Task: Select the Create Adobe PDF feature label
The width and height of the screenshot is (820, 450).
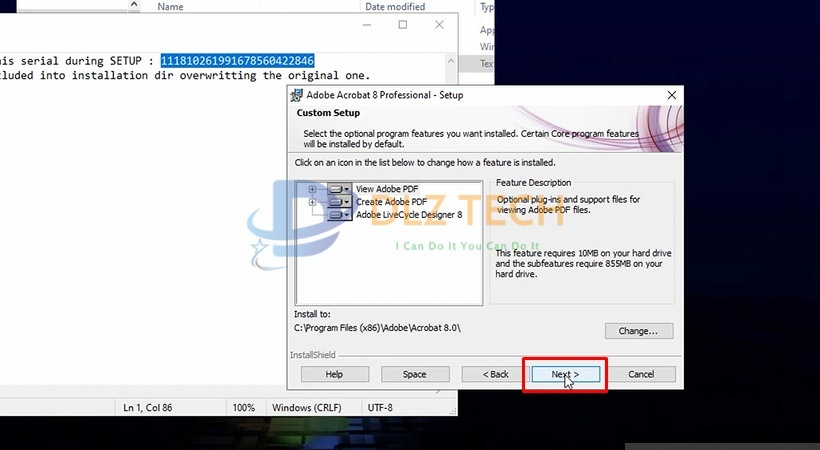Action: 391,201
